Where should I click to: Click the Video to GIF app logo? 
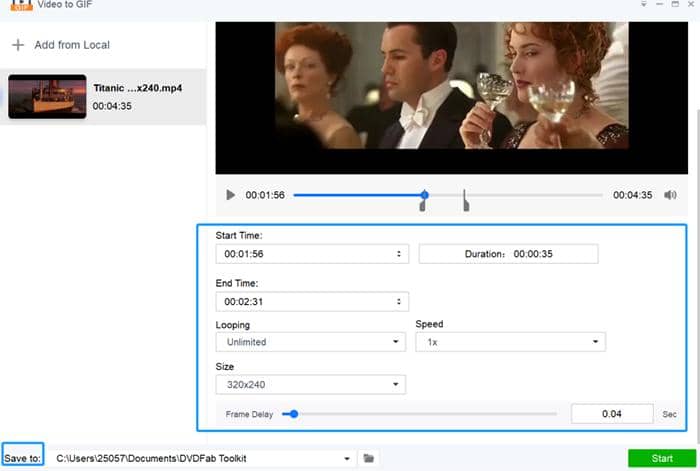pos(17,5)
